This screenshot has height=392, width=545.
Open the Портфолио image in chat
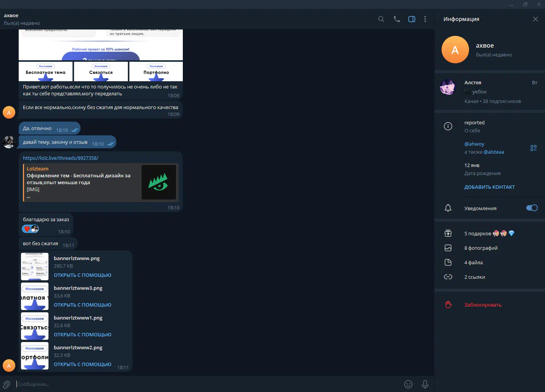click(x=156, y=71)
